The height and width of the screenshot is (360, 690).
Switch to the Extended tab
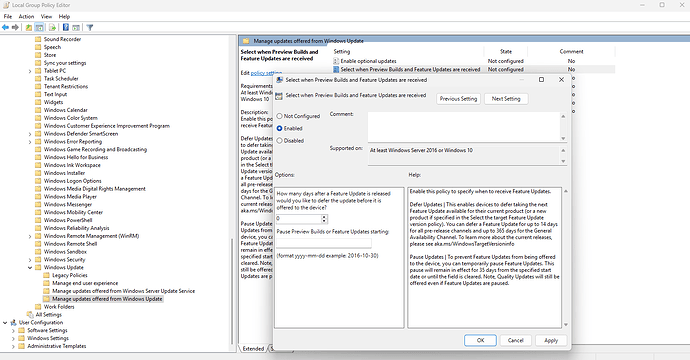(x=253, y=349)
